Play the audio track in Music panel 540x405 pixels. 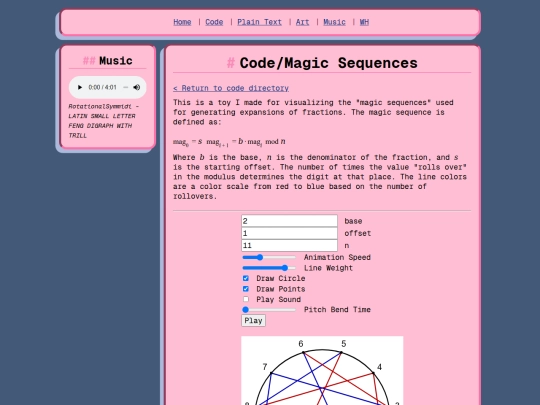[80, 87]
